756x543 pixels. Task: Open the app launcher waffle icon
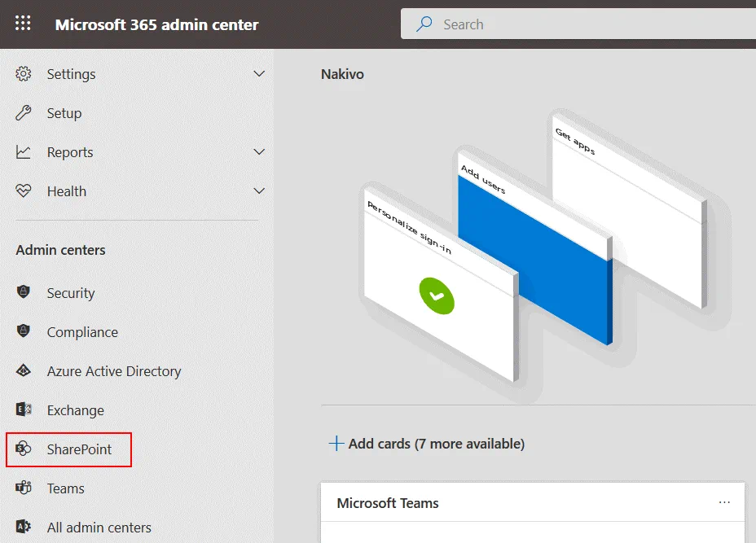pos(23,24)
